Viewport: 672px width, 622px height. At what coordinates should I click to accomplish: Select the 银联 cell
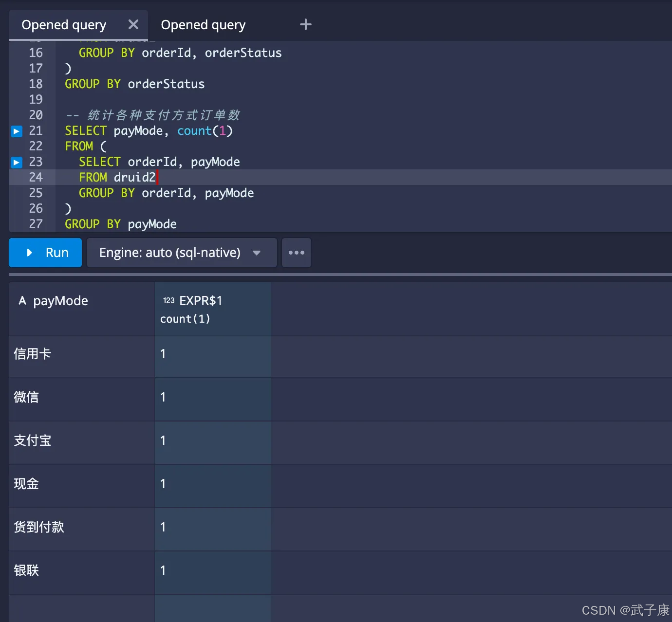point(82,573)
